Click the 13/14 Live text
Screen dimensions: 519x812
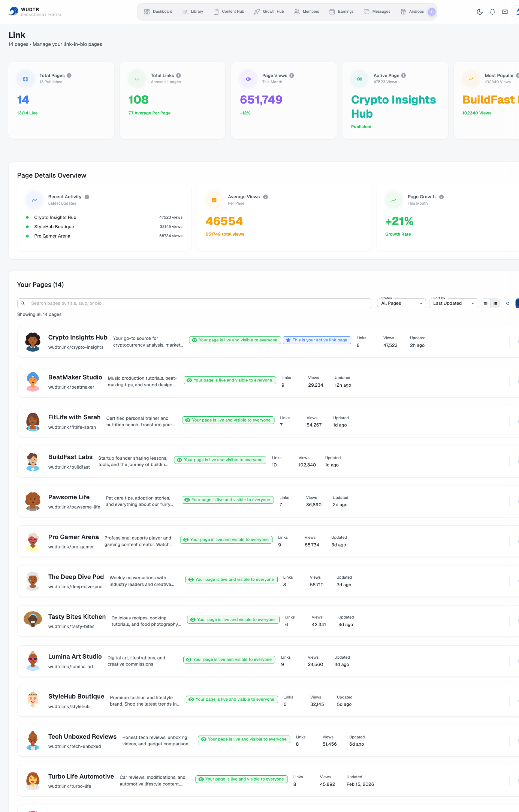27,113
